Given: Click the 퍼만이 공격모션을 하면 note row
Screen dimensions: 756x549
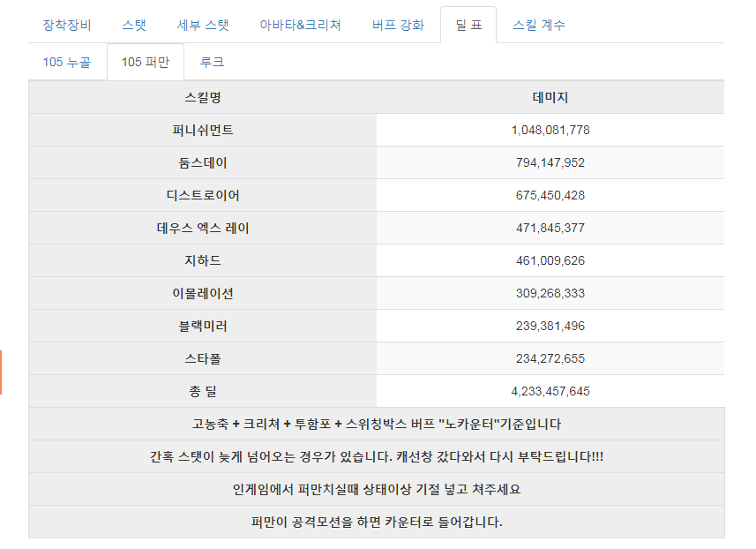Looking at the screenshot, I should click(x=377, y=522).
